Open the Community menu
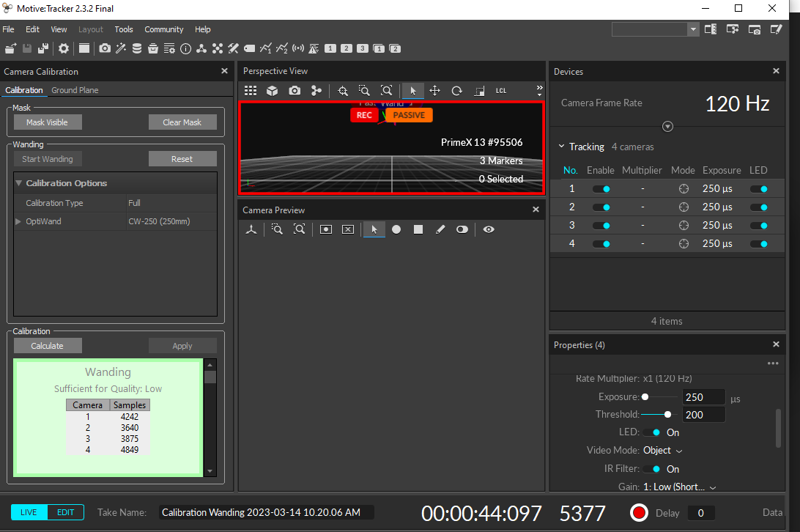This screenshot has width=800, height=532. point(164,29)
